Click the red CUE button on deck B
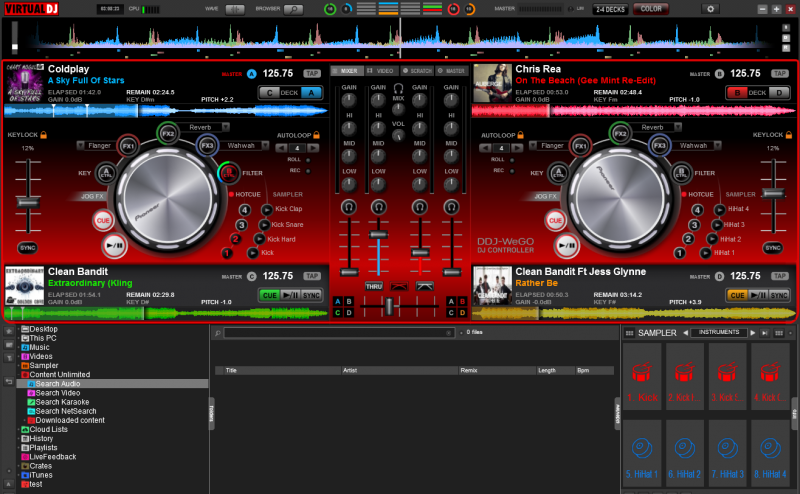 [555, 220]
